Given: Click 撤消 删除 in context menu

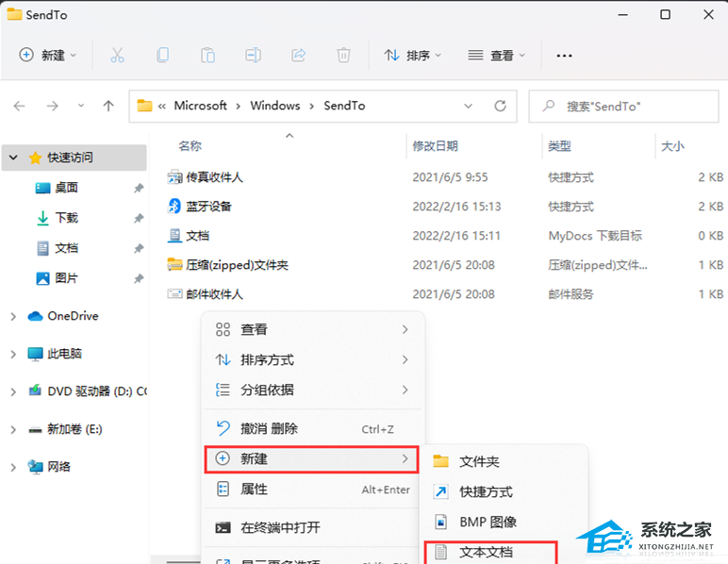Looking at the screenshot, I should 269,428.
